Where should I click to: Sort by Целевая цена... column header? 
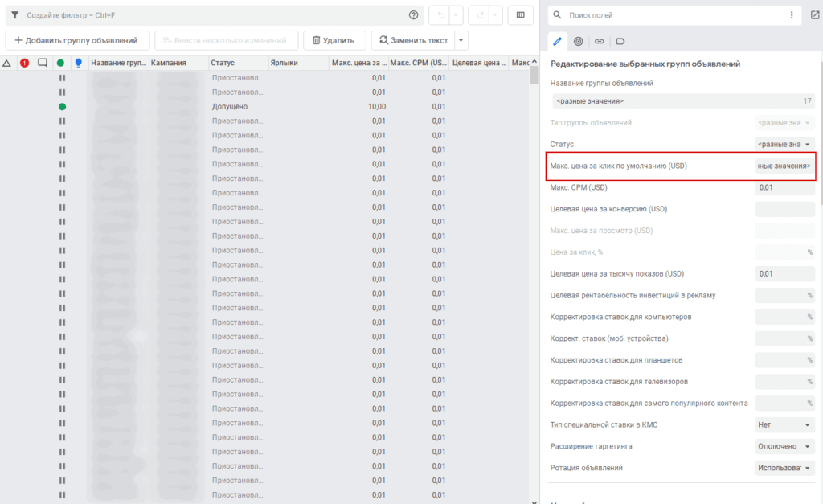[x=479, y=63]
